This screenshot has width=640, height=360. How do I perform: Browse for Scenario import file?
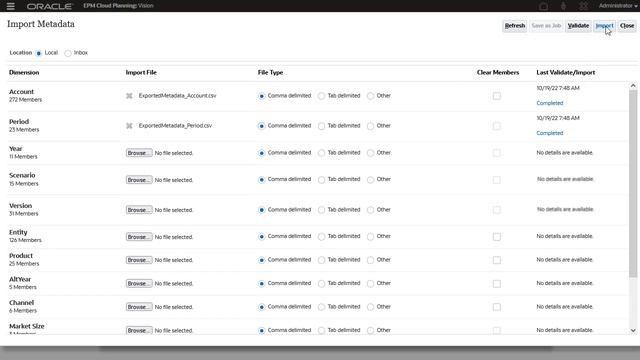[x=139, y=180]
